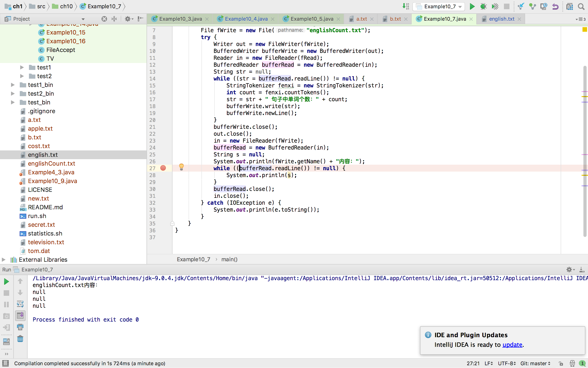Expand the test2 folder
Image resolution: width=588 pixels, height=368 pixels.
(22, 76)
